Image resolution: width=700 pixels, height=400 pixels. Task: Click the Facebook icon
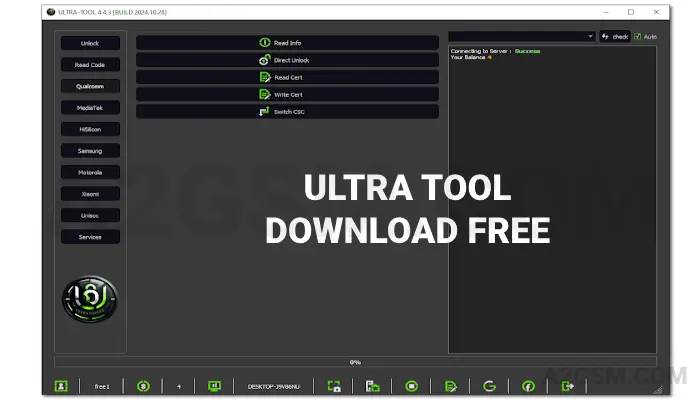point(529,386)
